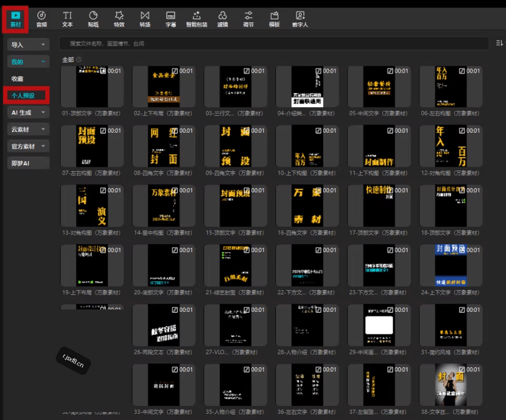This screenshot has height=420, width=506.
Task: Open the 音频 audio tab icon
Action: coord(41,19)
